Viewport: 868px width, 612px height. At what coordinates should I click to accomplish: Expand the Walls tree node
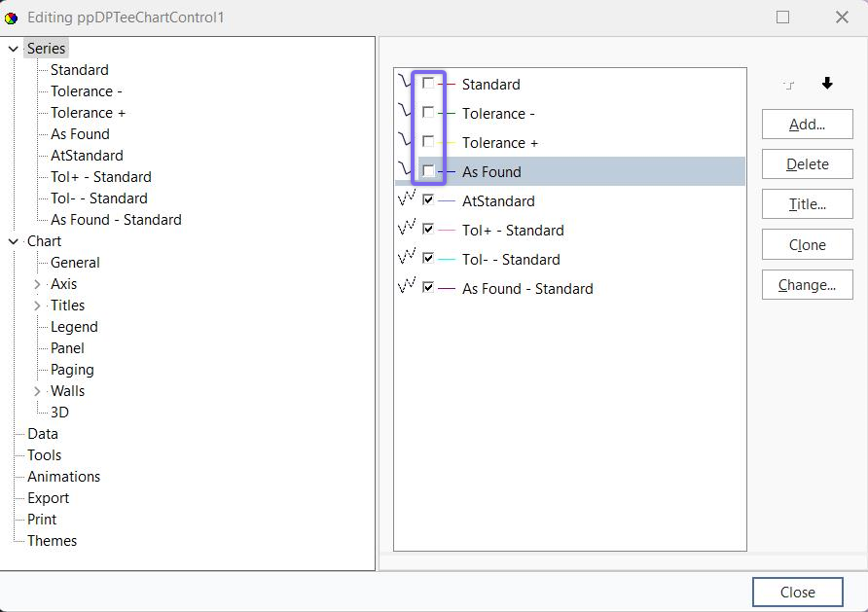point(37,391)
